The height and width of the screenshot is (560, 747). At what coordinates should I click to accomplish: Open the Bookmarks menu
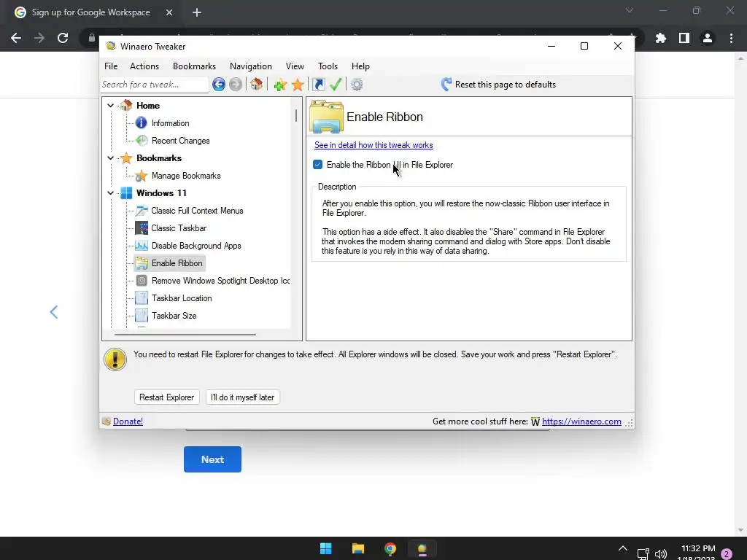click(x=194, y=66)
